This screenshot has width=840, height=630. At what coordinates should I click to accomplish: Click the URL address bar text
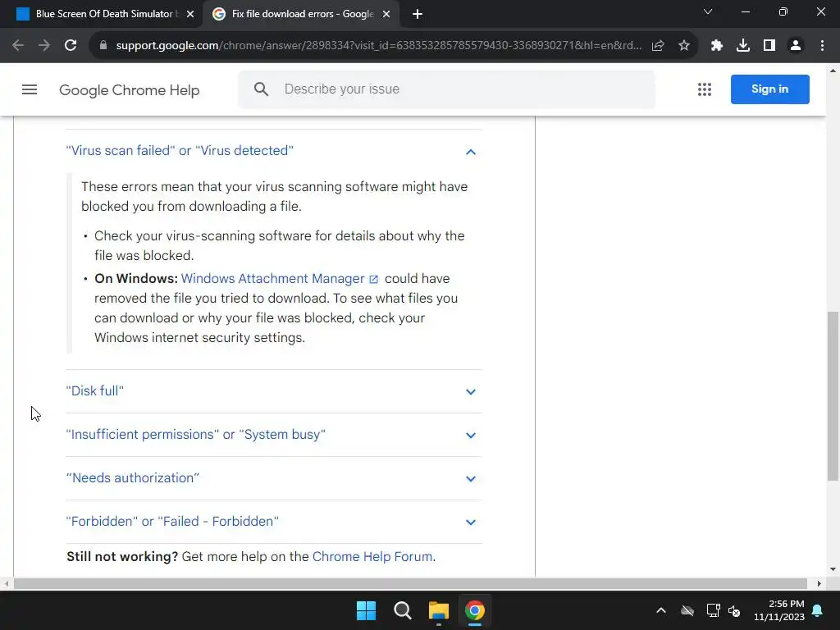378,46
